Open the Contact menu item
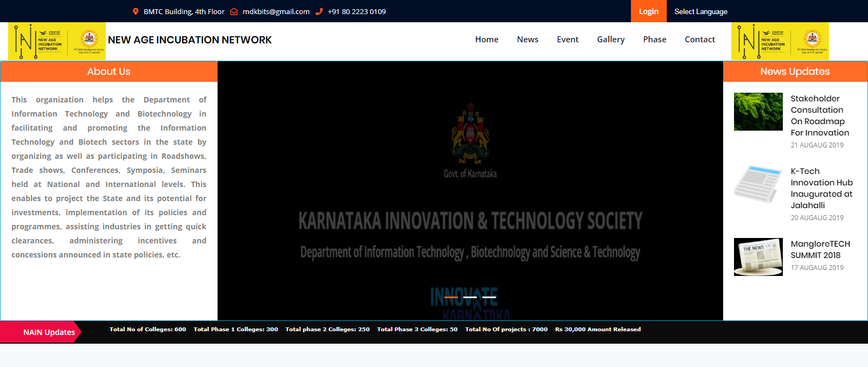Screen dimensions: 868x367 [x=700, y=40]
